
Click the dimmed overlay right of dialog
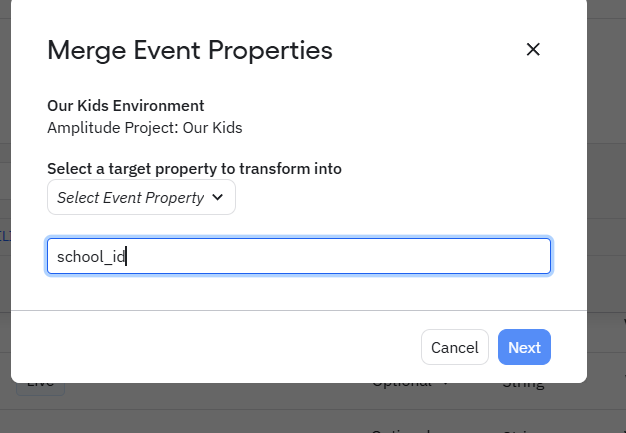[606, 200]
